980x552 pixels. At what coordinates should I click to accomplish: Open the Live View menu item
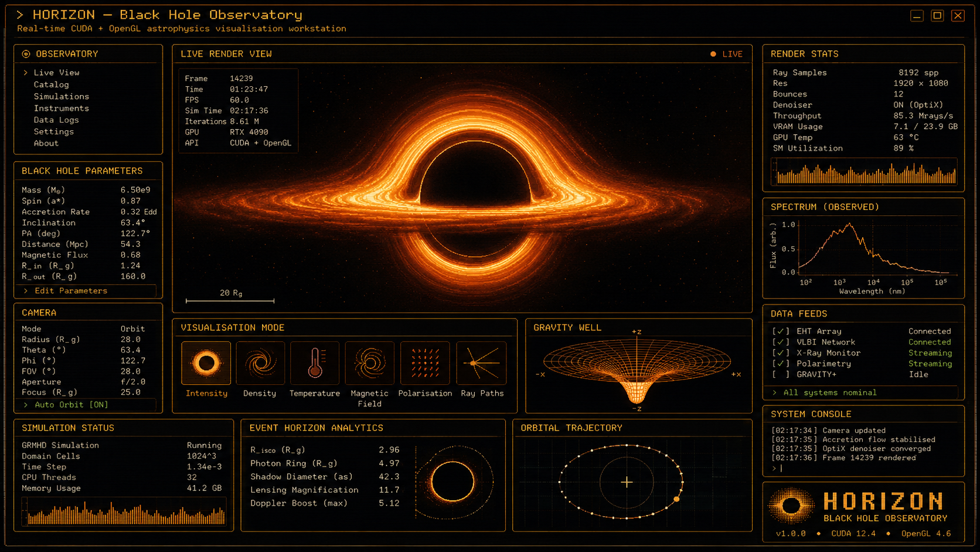56,73
